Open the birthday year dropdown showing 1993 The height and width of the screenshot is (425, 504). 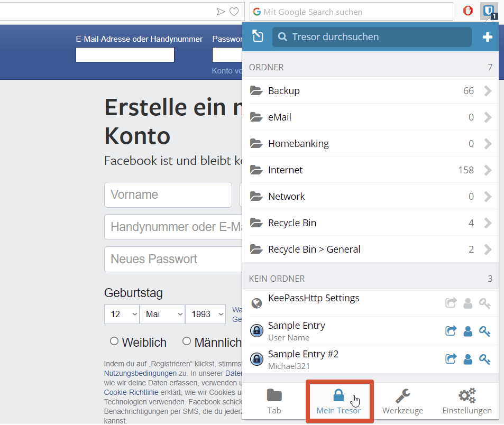(205, 314)
